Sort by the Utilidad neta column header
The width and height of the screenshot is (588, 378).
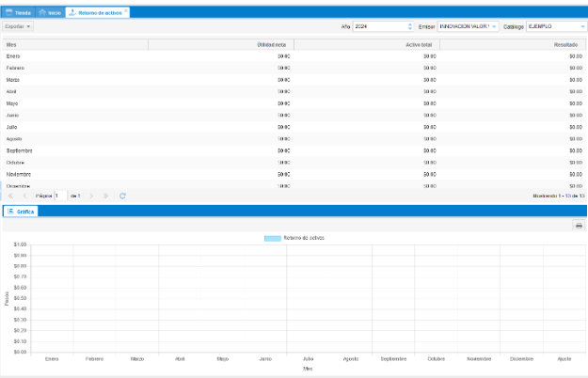click(221, 44)
